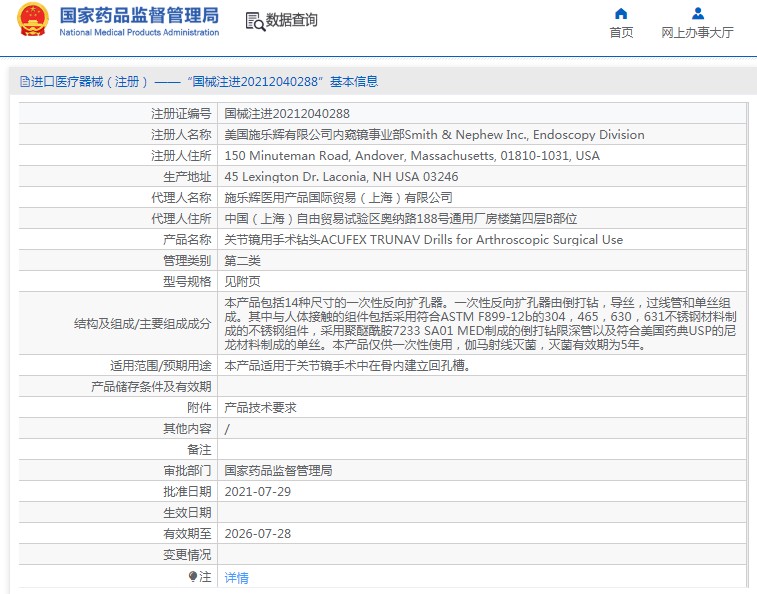
Task: Click 国家药品监督管理局 site title
Action: pos(139,15)
